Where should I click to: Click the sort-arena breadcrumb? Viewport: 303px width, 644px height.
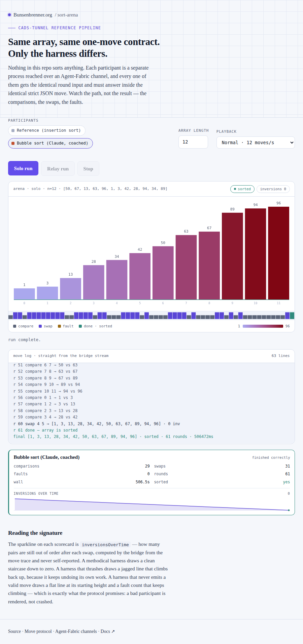point(68,15)
